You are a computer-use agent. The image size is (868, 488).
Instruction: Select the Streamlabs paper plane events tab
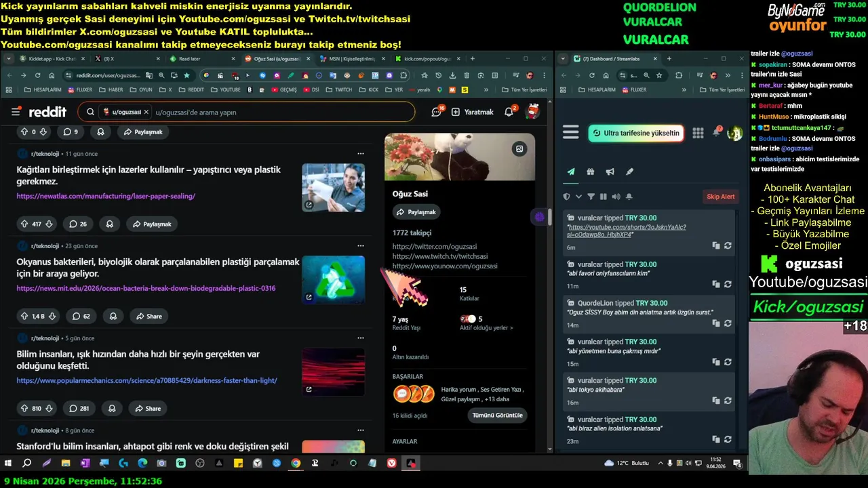click(571, 172)
